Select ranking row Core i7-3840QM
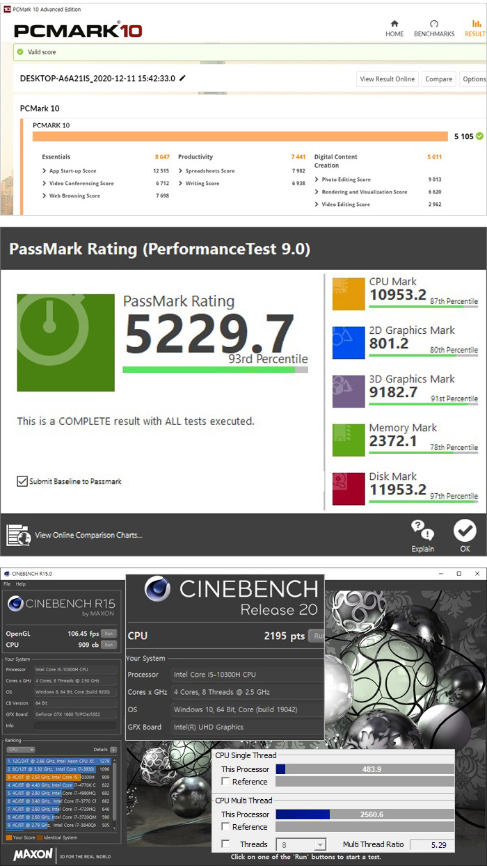This screenshot has height=868, width=487. coord(58,826)
